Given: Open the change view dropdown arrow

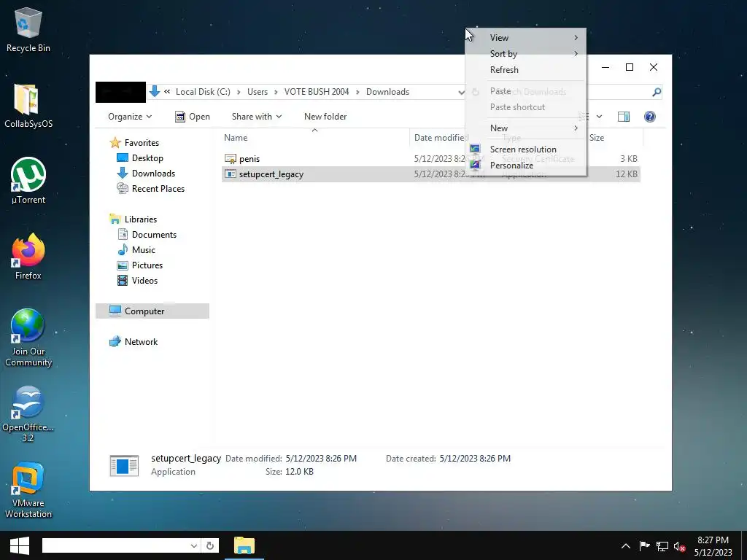Looking at the screenshot, I should click(599, 117).
